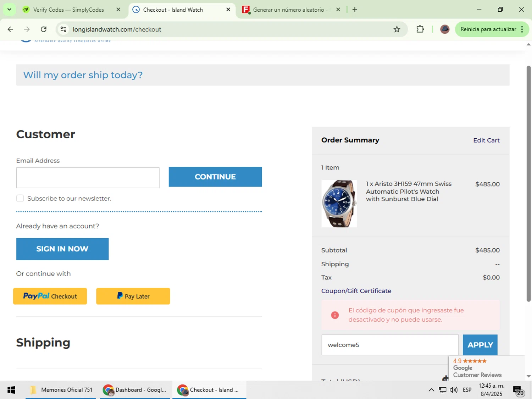Click the Order Summary heading
Image resolution: width=532 pixels, height=399 pixels.
(x=350, y=140)
